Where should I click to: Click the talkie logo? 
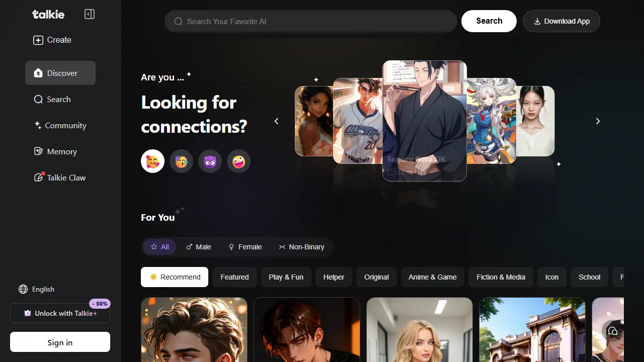[x=48, y=14]
